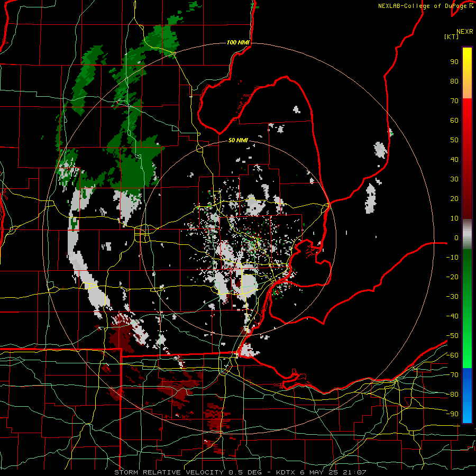Click the gray zero band of the color bar
Image resolution: width=476 pixels, height=476 pixels.
[467, 234]
